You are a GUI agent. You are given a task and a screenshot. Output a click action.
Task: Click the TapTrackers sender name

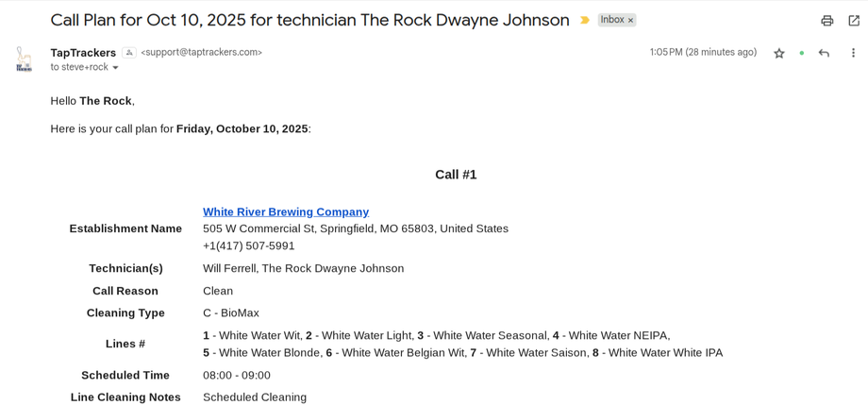tap(83, 53)
